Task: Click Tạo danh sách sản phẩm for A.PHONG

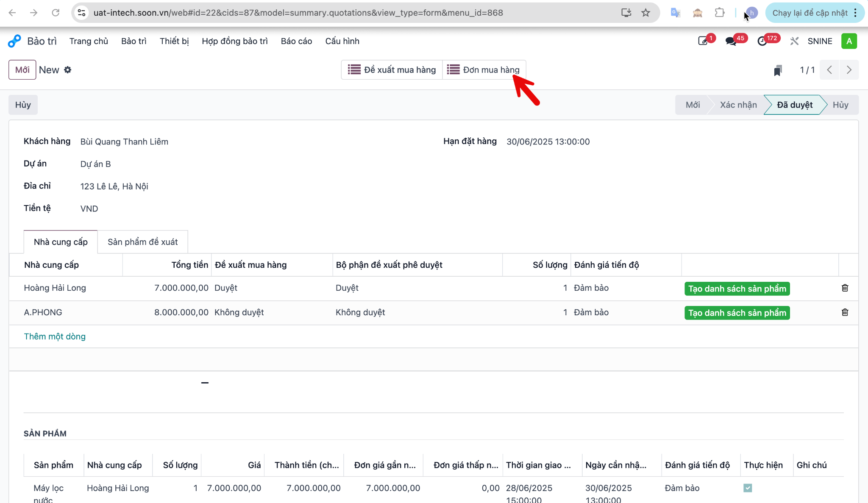Action: coord(737,313)
